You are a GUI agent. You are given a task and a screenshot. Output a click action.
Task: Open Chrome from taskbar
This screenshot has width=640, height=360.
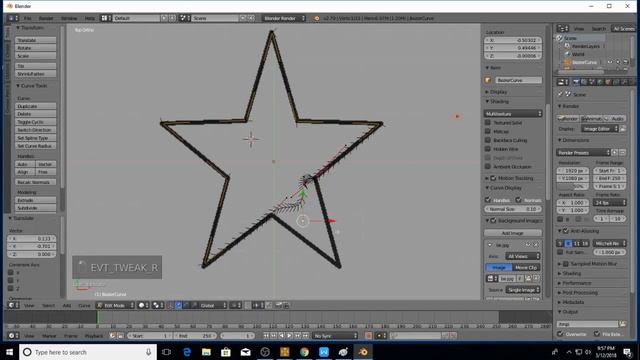304,352
